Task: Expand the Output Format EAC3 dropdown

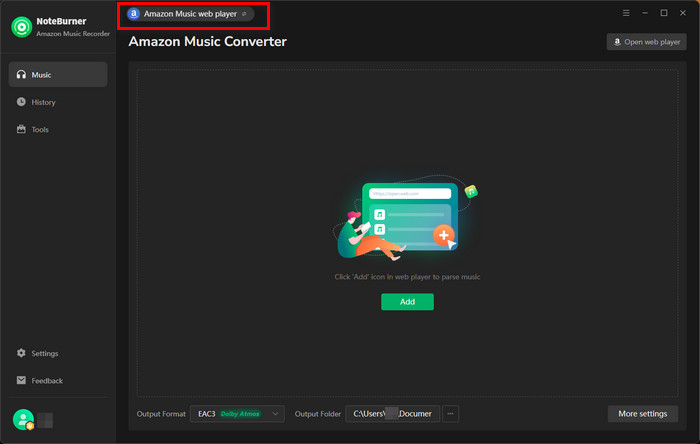Action: click(x=237, y=414)
